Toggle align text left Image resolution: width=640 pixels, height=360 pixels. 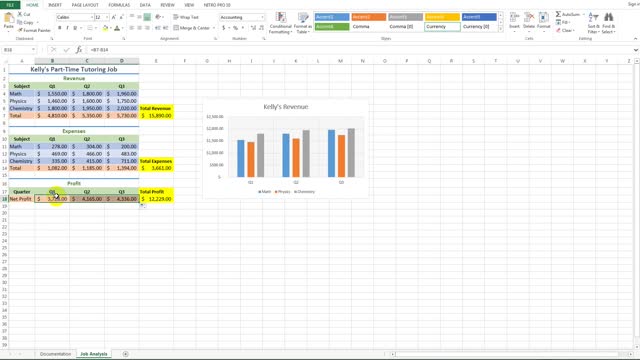coord(132,28)
